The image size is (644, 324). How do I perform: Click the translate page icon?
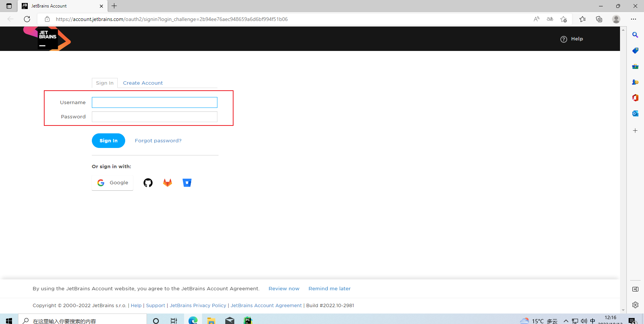(x=550, y=19)
